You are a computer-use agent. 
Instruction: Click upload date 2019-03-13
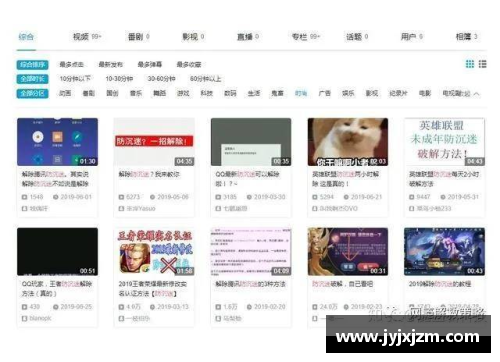tap(173, 307)
